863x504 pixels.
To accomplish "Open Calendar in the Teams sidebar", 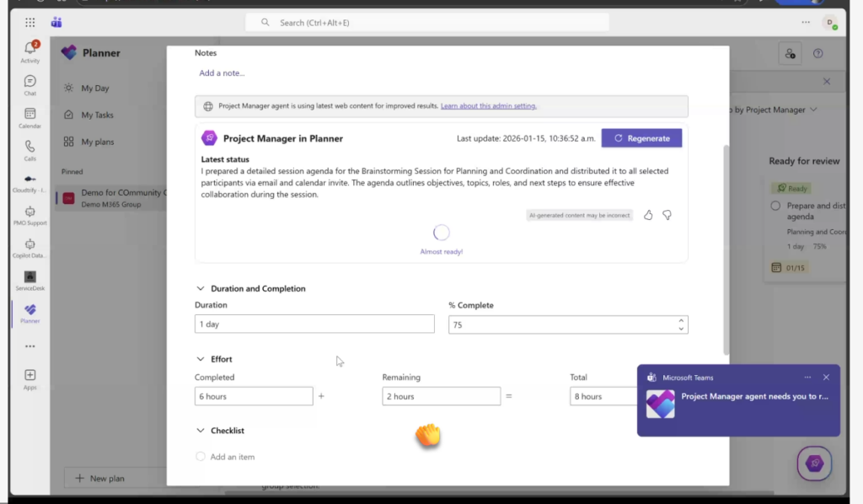I will click(x=29, y=118).
